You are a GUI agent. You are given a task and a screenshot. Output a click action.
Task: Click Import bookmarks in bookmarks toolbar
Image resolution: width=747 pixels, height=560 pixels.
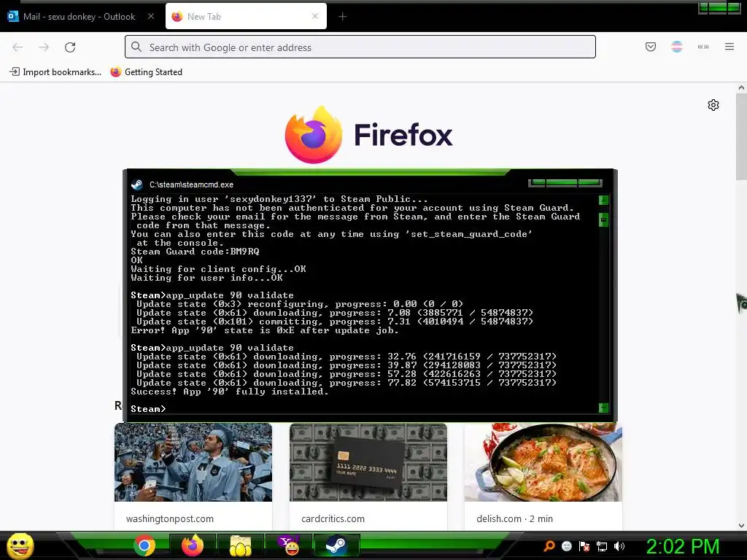pos(55,72)
